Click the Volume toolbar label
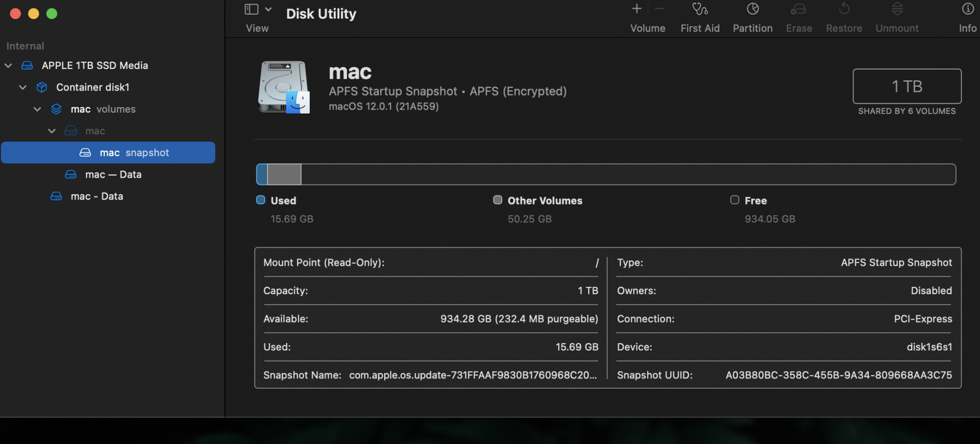This screenshot has height=444, width=980. [648, 28]
